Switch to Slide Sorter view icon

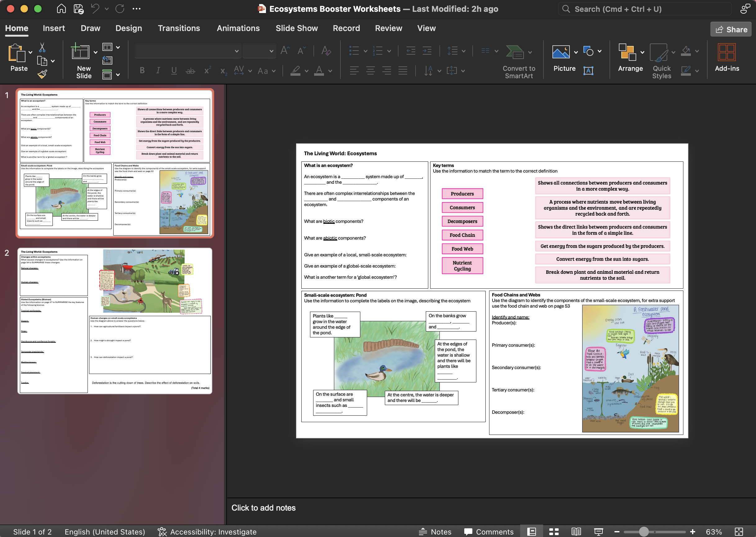click(x=554, y=531)
